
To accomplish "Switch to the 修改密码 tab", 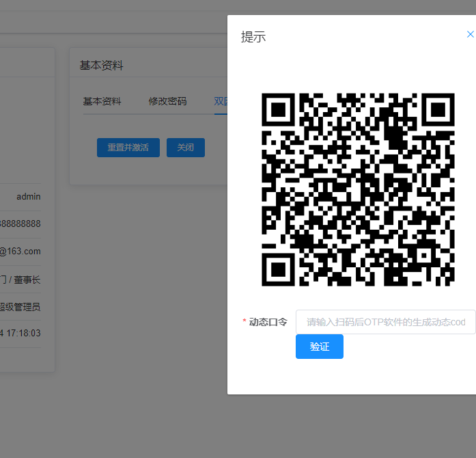I will (167, 101).
